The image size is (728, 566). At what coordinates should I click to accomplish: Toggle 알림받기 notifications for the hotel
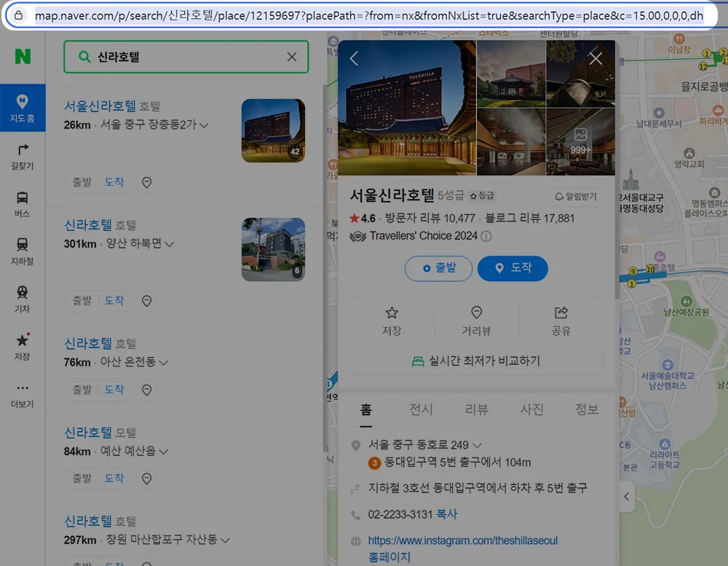(x=576, y=197)
